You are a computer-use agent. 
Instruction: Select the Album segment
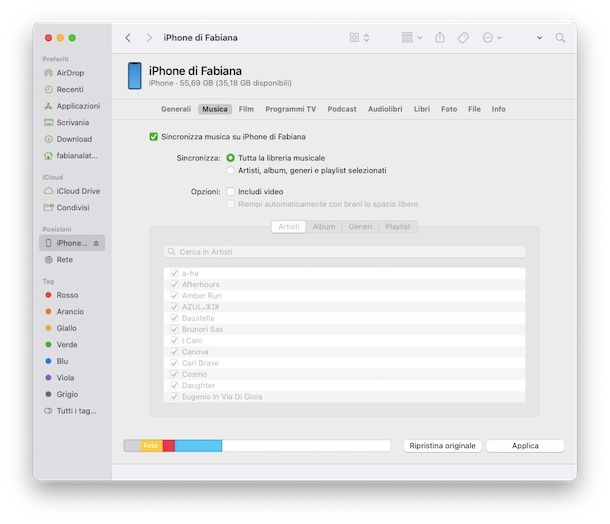point(324,226)
